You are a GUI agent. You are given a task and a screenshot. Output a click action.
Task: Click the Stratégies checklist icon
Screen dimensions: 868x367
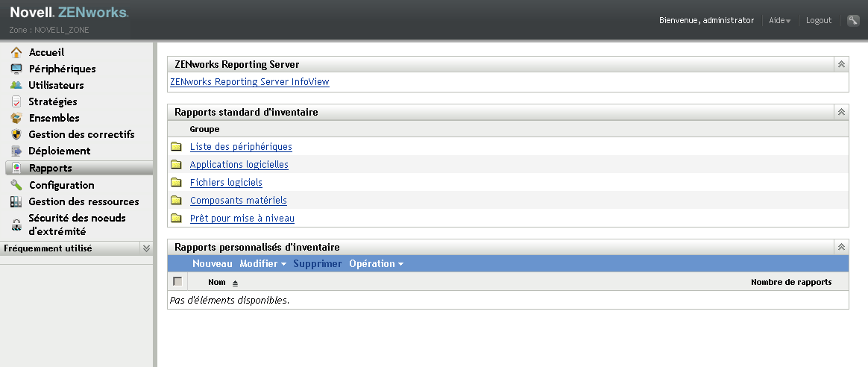[16, 101]
